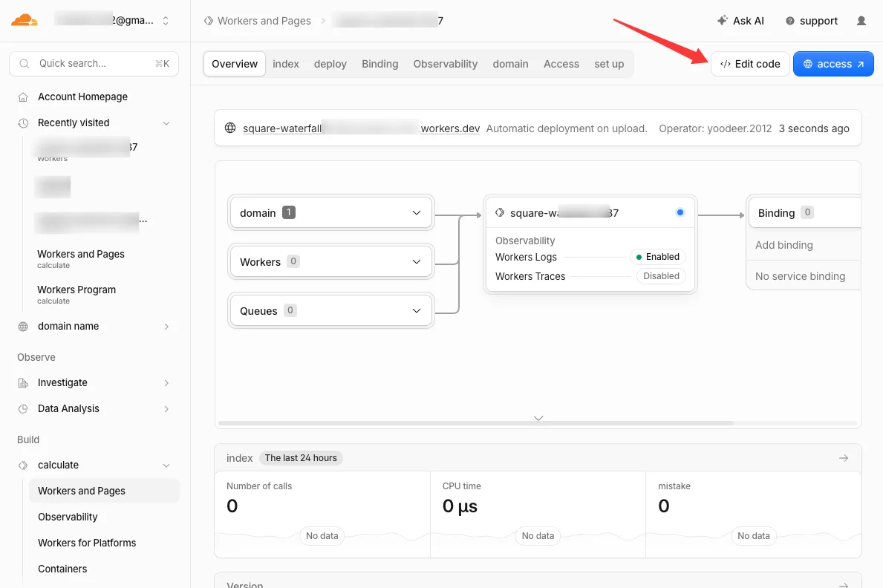The height and width of the screenshot is (588, 883).
Task: Click the blue access button
Action: [833, 64]
